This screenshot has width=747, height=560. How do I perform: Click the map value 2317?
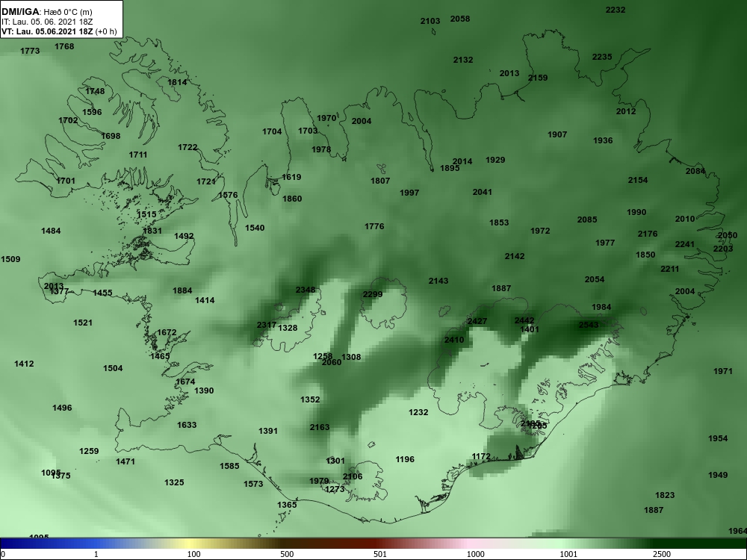(267, 326)
